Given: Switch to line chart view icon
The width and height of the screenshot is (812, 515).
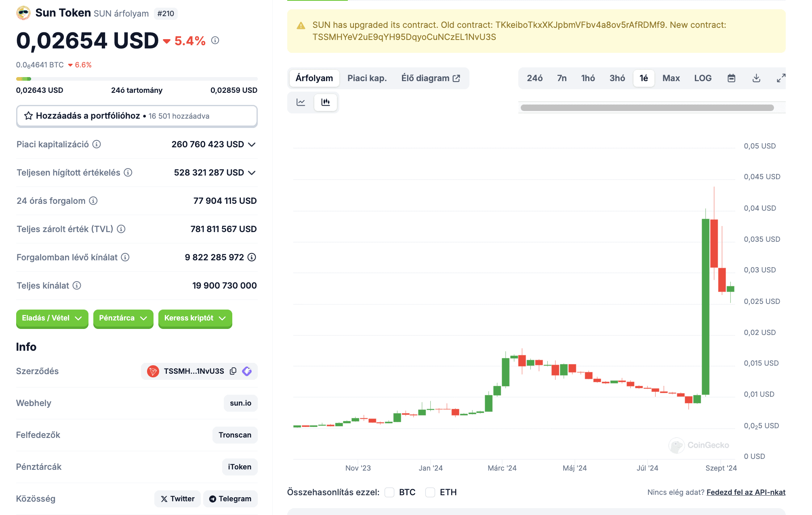Looking at the screenshot, I should pos(301,102).
